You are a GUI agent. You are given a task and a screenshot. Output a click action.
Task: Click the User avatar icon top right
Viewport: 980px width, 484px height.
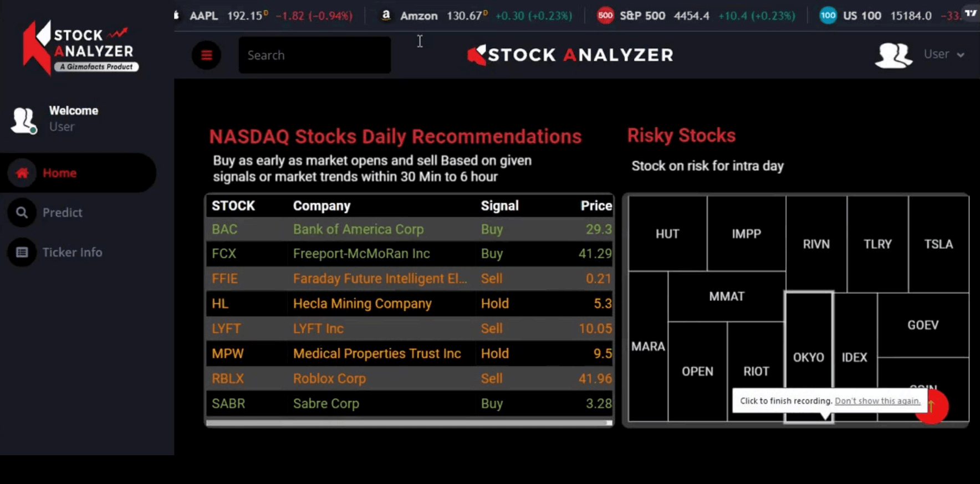[x=893, y=55]
